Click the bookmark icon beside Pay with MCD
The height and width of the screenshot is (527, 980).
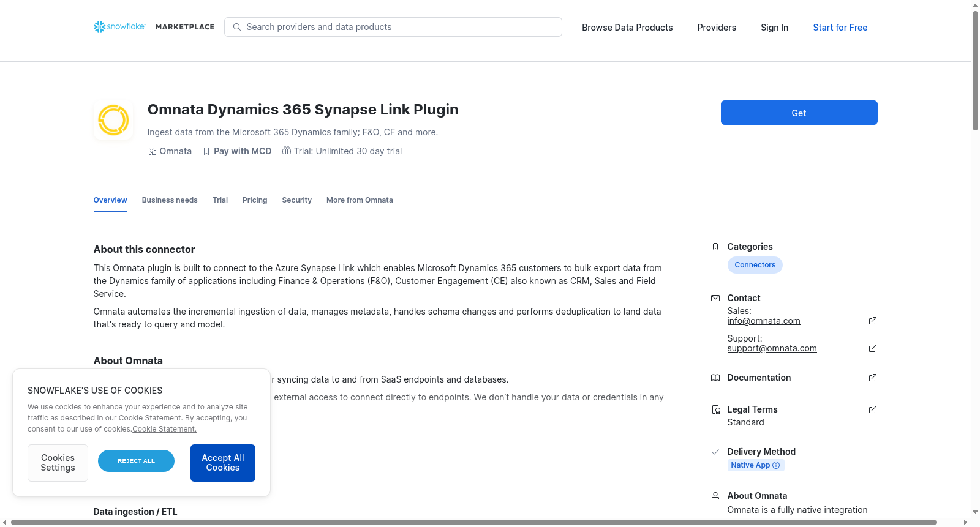click(x=206, y=151)
